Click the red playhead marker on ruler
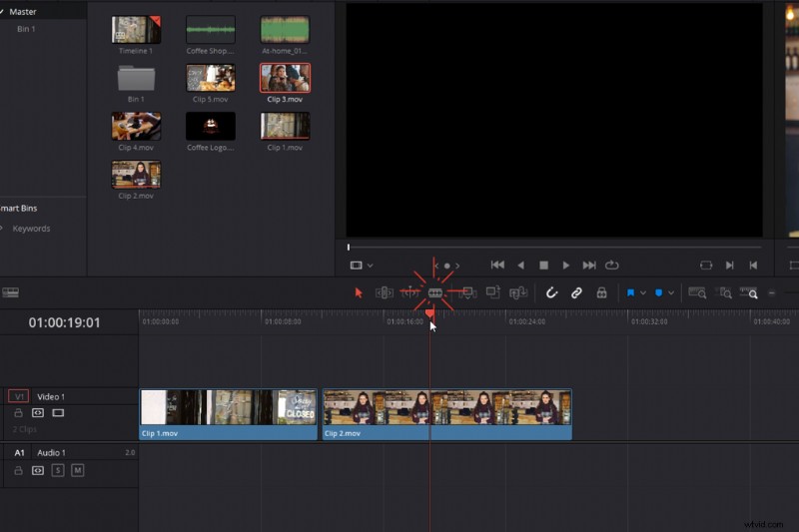This screenshot has height=532, width=799. 429,313
